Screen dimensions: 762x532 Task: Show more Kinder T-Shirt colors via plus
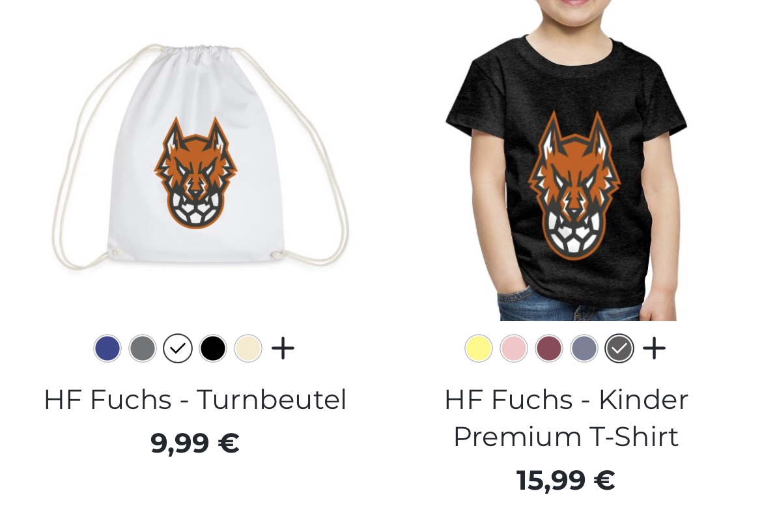tap(654, 348)
